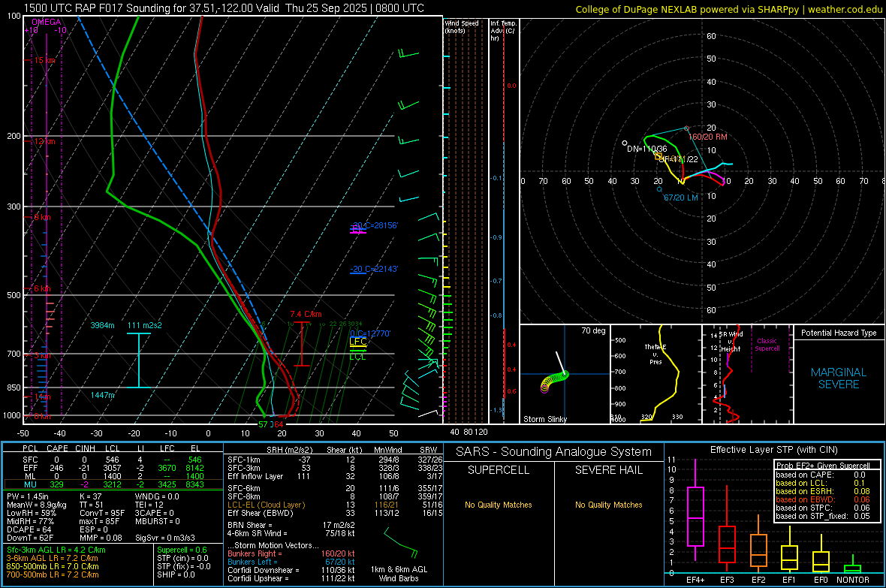The width and height of the screenshot is (886, 588).
Task: Click the sounding title with valid time
Action: coord(224,8)
